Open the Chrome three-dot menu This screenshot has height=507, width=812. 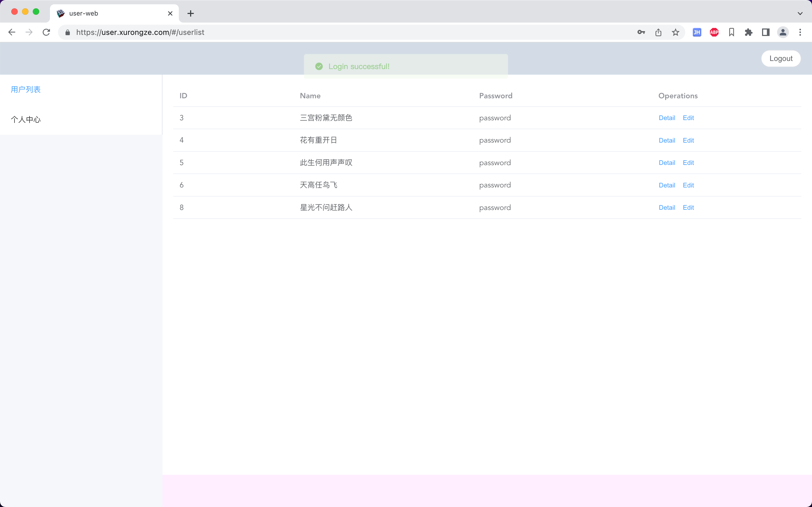coord(800,32)
